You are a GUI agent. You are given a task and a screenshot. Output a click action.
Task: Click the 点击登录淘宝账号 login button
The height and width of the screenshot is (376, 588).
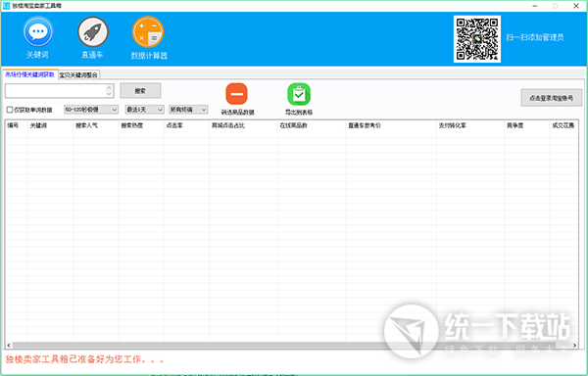coord(551,98)
